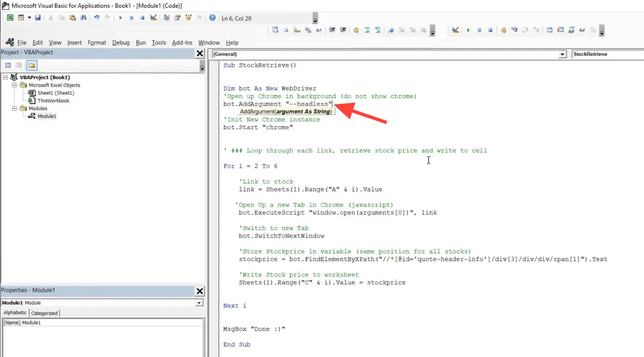Screen dimensions: 644x357
Task: Save Book1 using the save icon
Action: pos(38,17)
